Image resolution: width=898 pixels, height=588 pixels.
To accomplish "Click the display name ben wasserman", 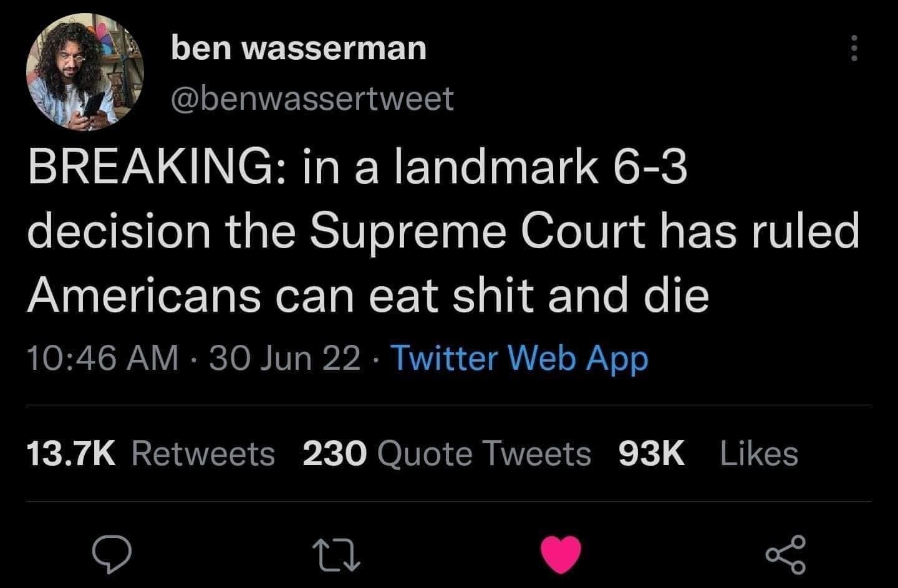I will (299, 48).
